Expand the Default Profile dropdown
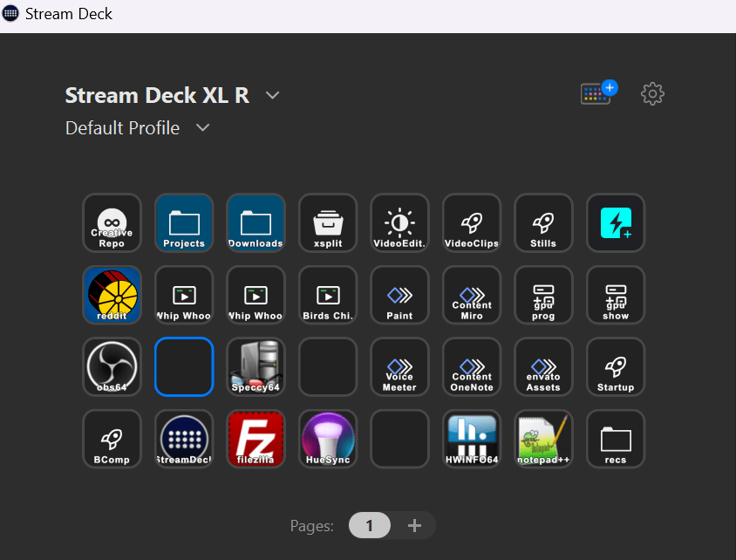736x560 pixels. point(203,127)
